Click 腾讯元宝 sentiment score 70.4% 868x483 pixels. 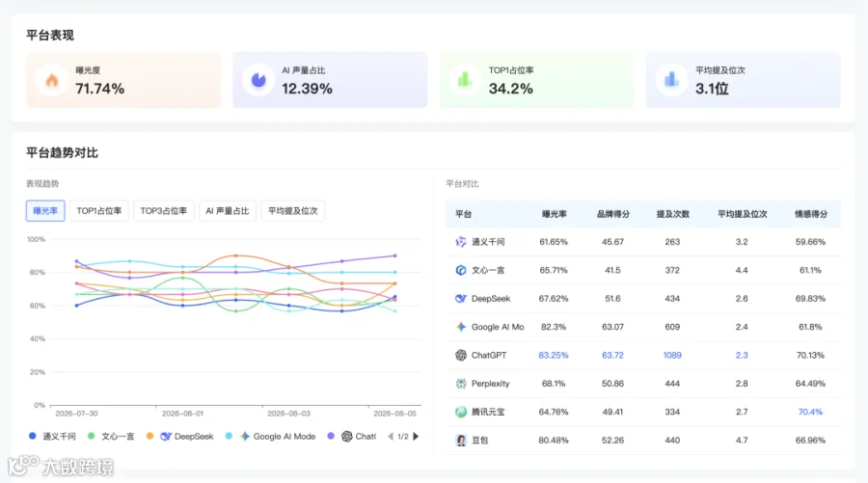[810, 412]
